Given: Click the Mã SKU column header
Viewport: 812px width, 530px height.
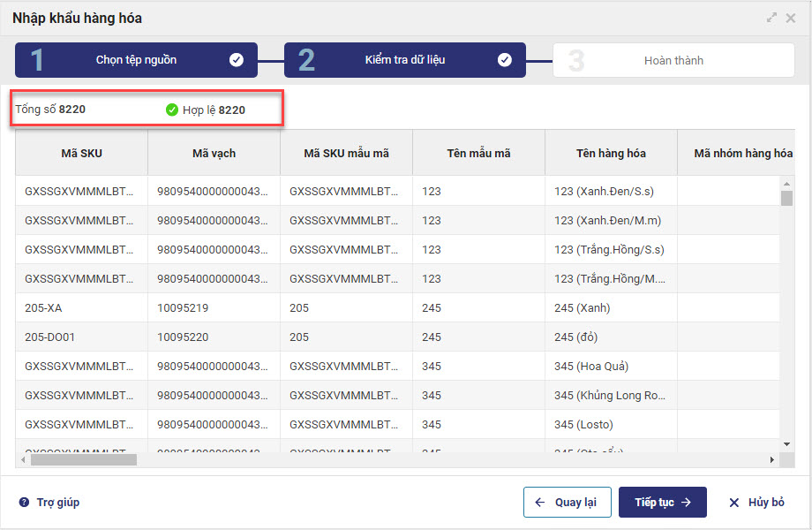Looking at the screenshot, I should 81,154.
